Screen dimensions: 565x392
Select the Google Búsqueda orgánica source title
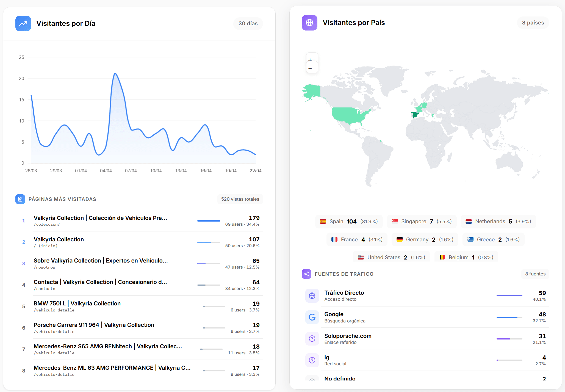(334, 314)
